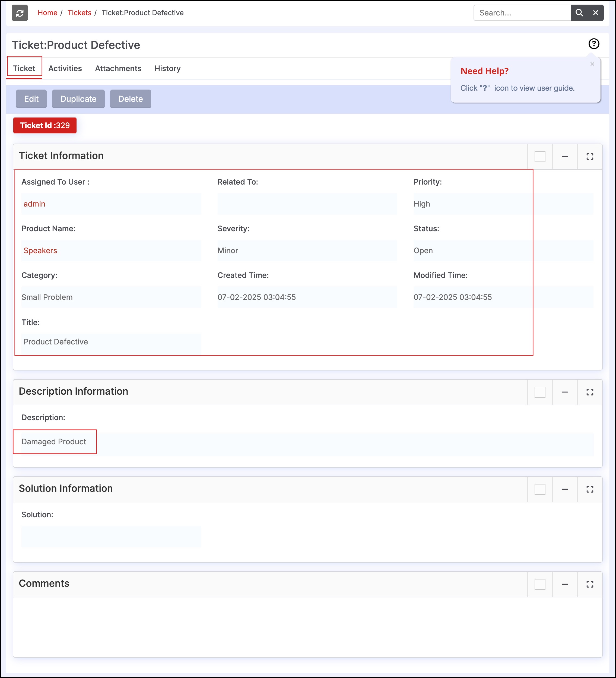Go to Home breadcrumb link
This screenshot has height=678, width=616.
point(47,13)
